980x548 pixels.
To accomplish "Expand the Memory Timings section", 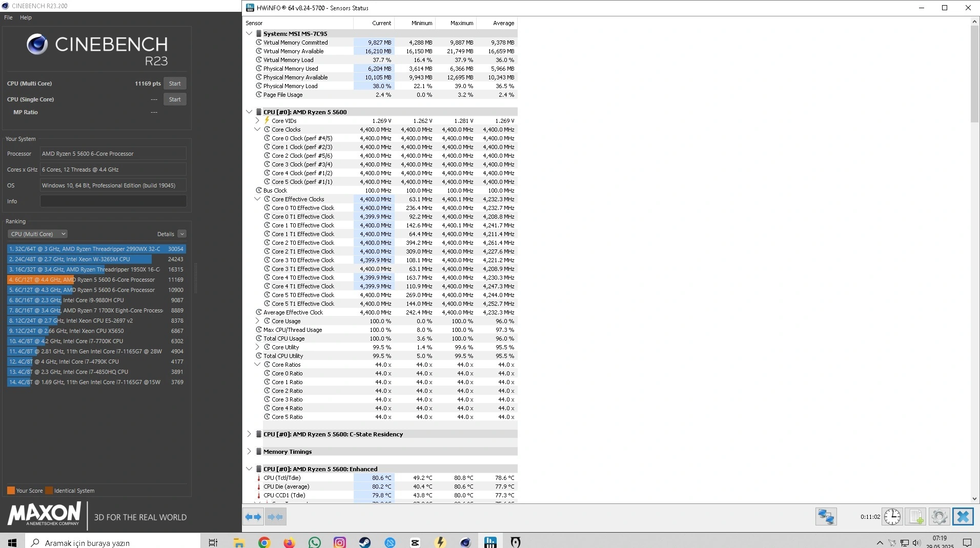I will [249, 452].
